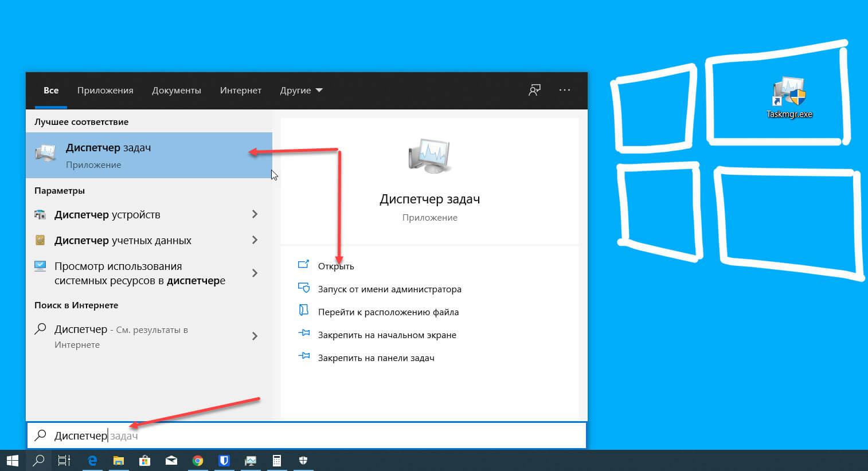Click the feedback icon in search header
The image size is (868, 471).
click(x=534, y=90)
